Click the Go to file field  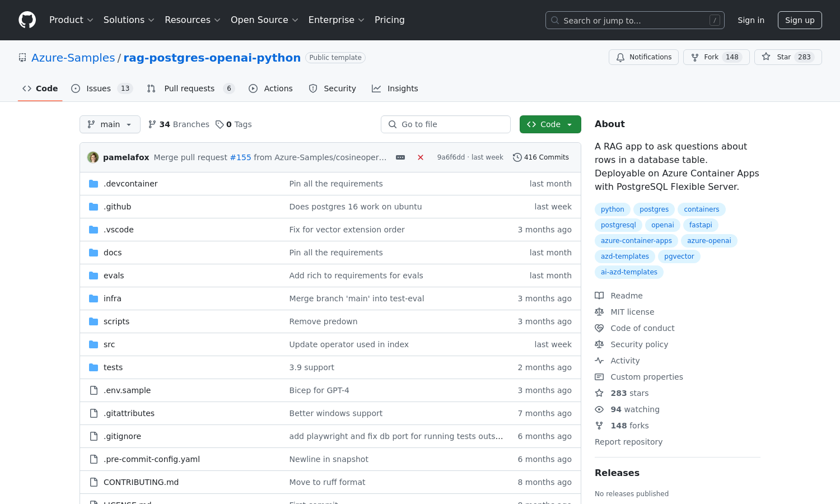(x=446, y=124)
